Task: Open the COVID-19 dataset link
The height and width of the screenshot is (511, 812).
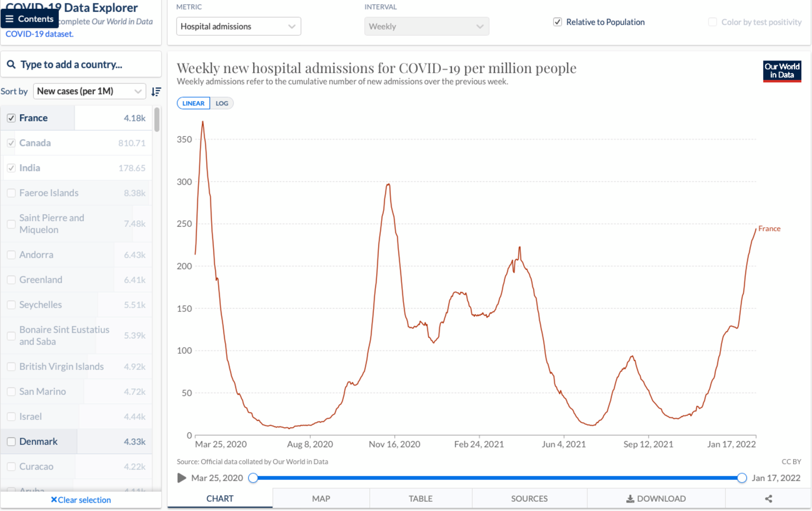Action: click(x=39, y=34)
